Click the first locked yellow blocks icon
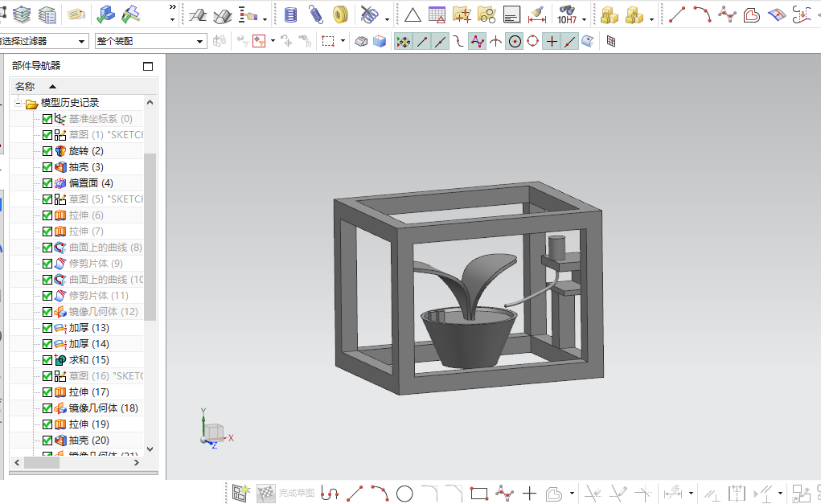Viewport: 821px width, 504px height. (x=609, y=14)
